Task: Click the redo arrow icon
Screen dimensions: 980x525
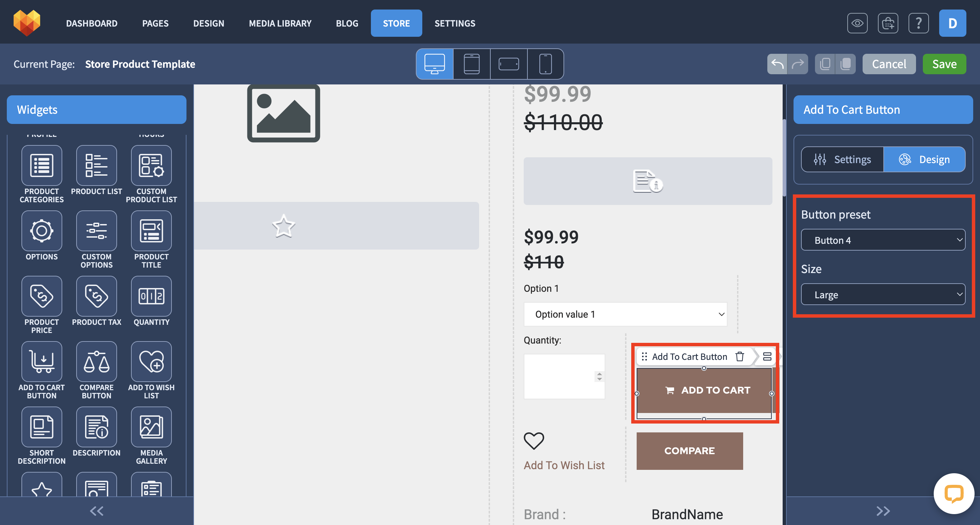Action: (x=798, y=64)
